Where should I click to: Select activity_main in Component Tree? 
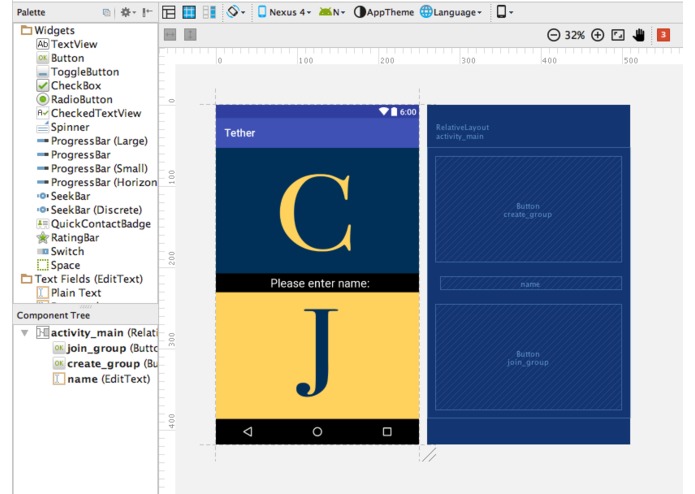97,333
